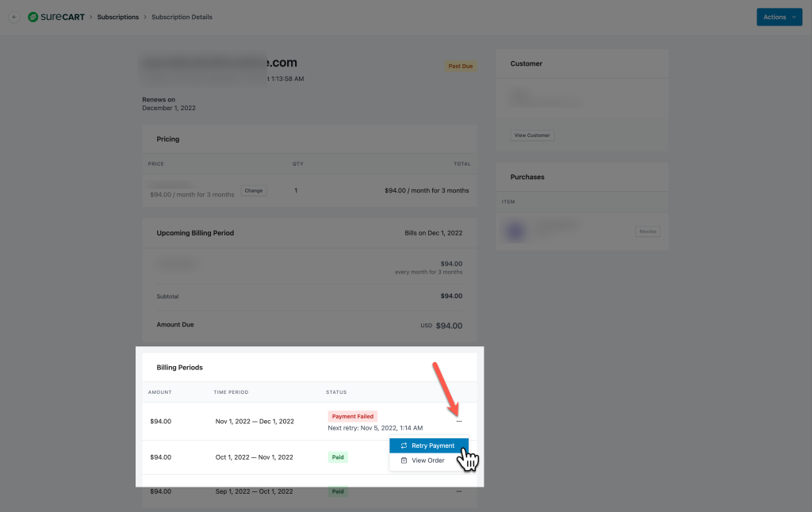This screenshot has height=512, width=812.
Task: Click the purchase item thumbnail
Action: tap(516, 231)
